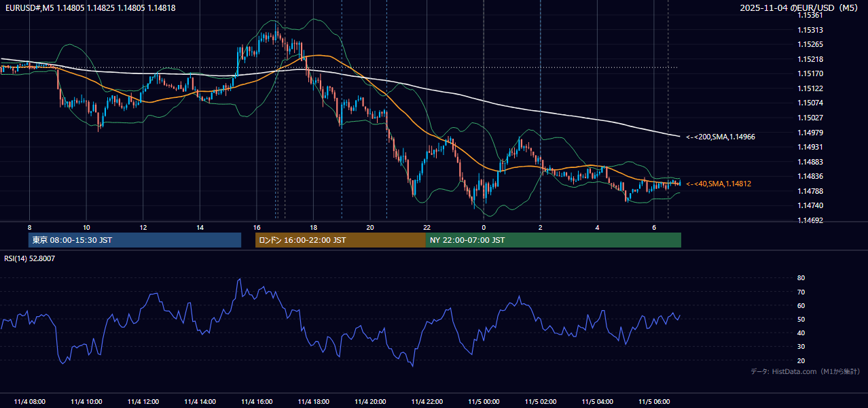The width and height of the screenshot is (868, 408).
Task: Click the 11/4 12:00 date label
Action: click(143, 402)
